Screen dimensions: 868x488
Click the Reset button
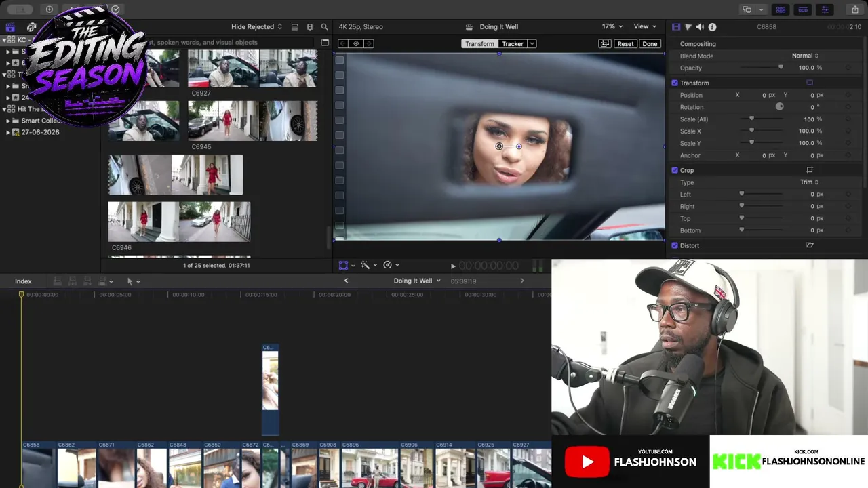tap(625, 44)
